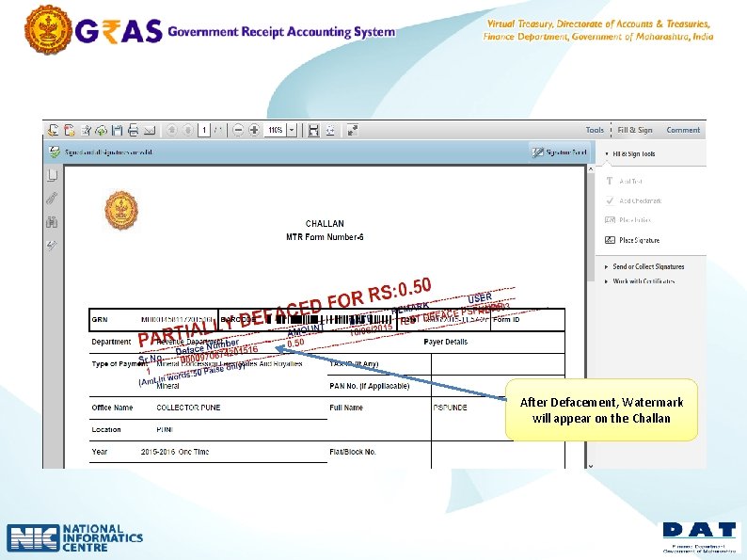The height and width of the screenshot is (560, 747).
Task: Click the CHALLAN heading text
Action: click(325, 223)
